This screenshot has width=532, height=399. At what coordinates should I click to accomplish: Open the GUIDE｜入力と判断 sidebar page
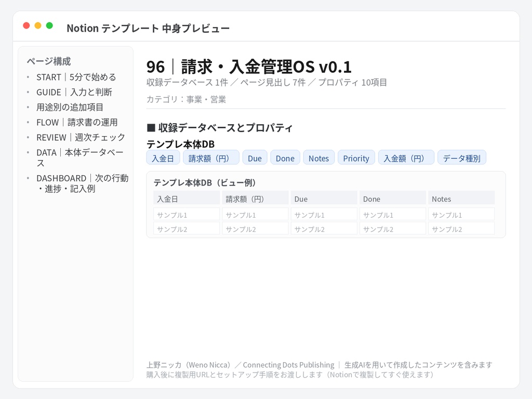(74, 92)
